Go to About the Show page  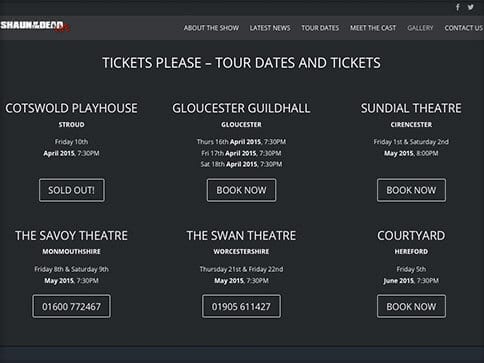(x=211, y=28)
